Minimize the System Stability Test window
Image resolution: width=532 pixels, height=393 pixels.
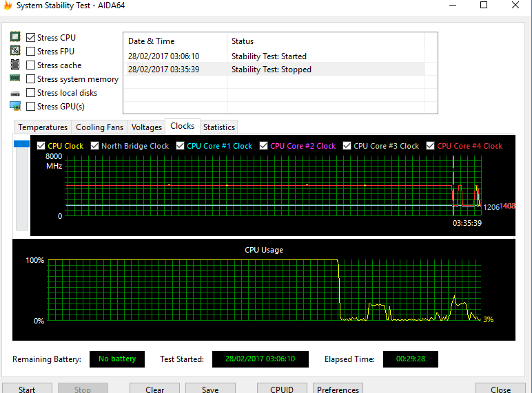pos(453,5)
